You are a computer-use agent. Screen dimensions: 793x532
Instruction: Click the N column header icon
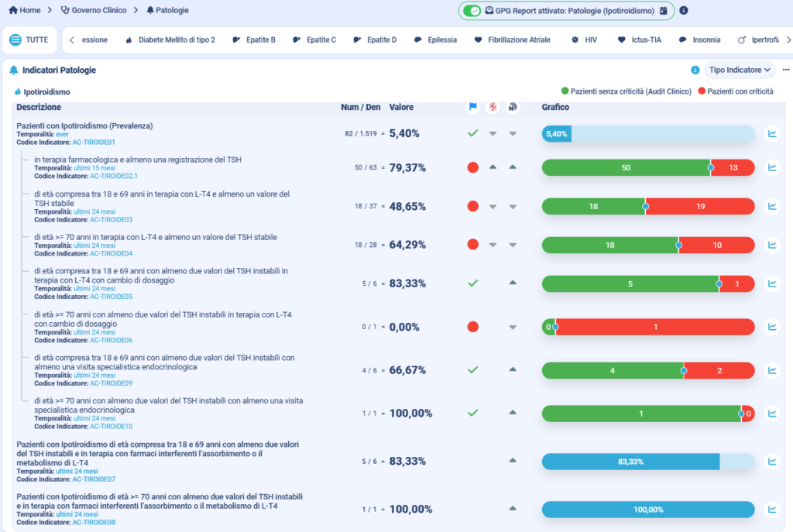coord(512,108)
